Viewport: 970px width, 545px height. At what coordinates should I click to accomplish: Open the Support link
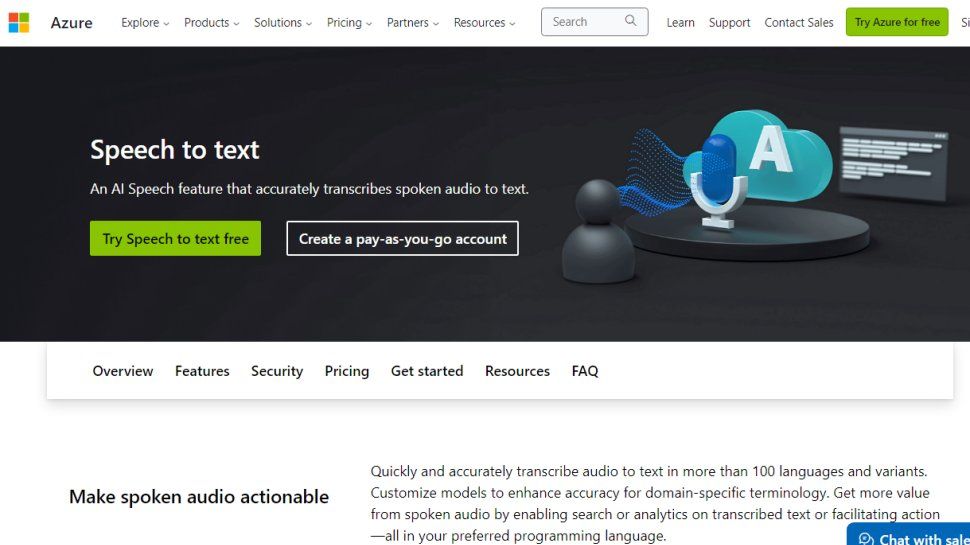click(x=729, y=23)
